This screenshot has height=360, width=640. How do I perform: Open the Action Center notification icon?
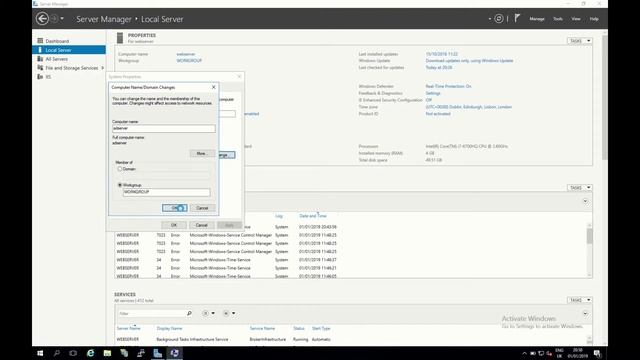point(597,353)
